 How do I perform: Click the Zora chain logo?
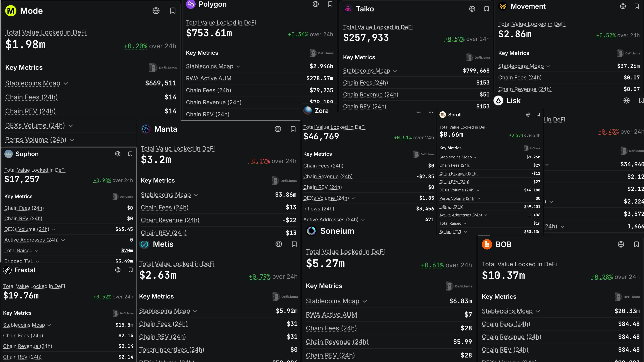(x=308, y=110)
